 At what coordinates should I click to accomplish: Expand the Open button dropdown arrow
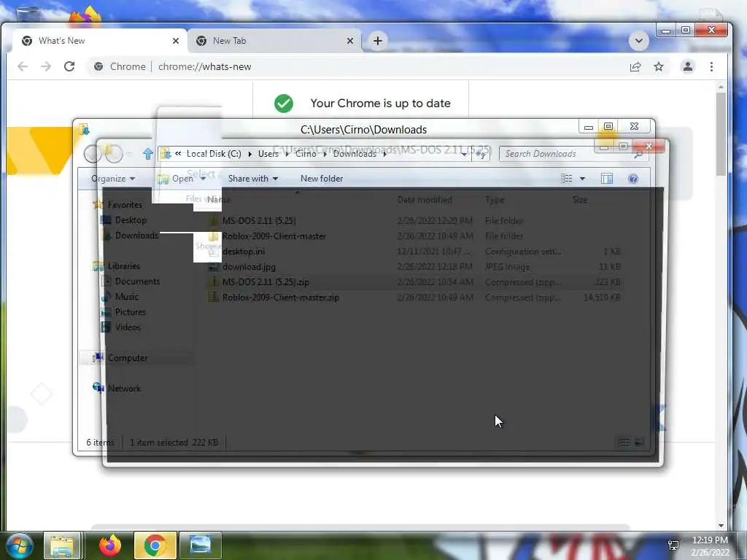(204, 179)
